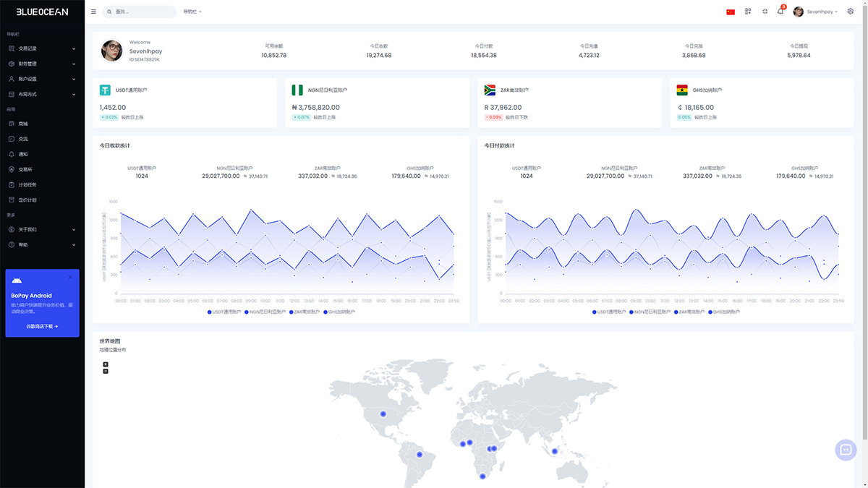Toggle the sidebar hamburger menu icon
This screenshot has width=868, height=488.
(93, 12)
